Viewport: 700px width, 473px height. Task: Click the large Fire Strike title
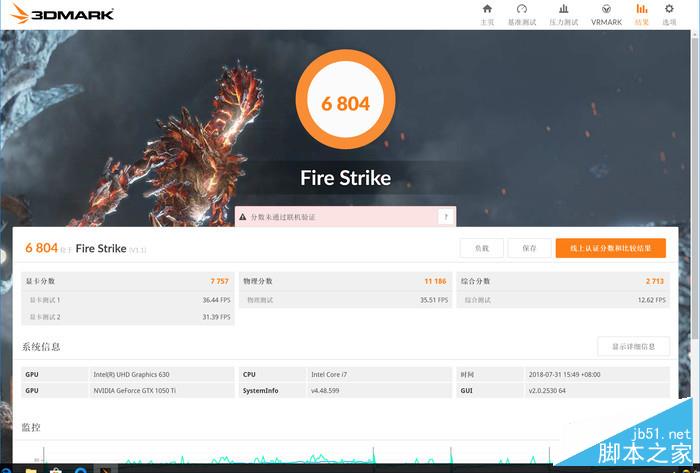[346, 178]
